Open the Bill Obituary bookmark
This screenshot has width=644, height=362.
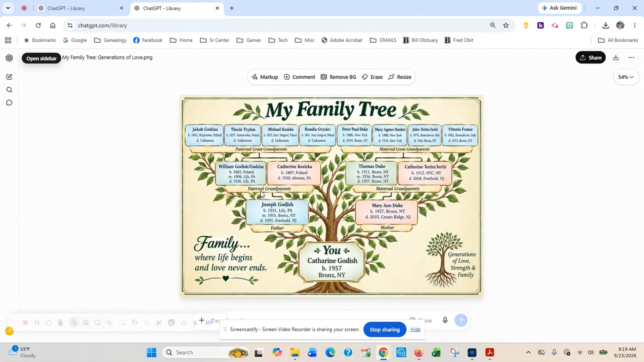(420, 40)
